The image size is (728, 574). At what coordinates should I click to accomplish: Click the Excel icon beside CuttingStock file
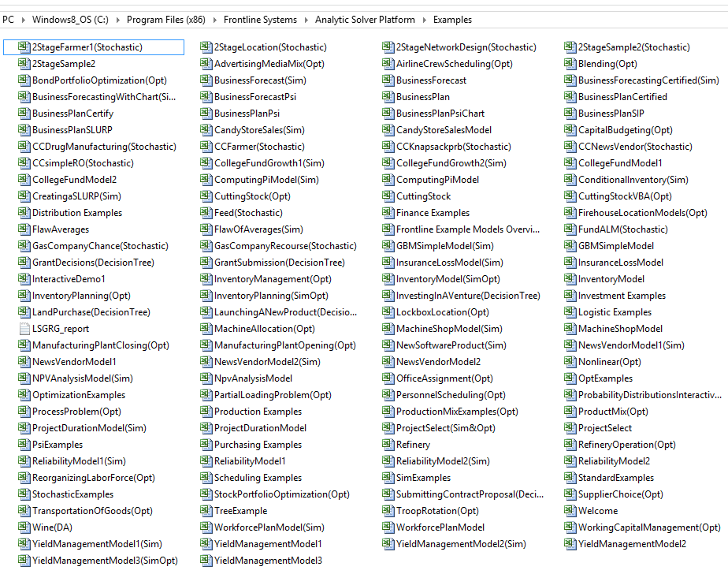tap(388, 196)
